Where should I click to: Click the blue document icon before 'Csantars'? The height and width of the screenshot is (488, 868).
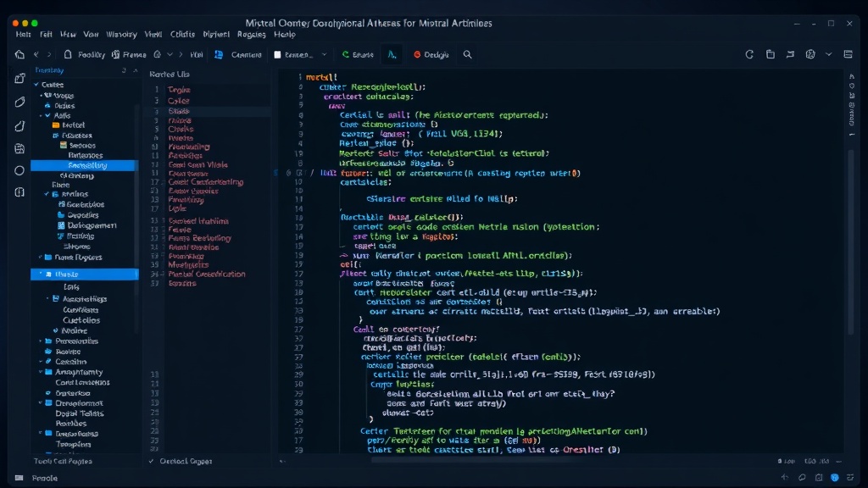coord(219,54)
